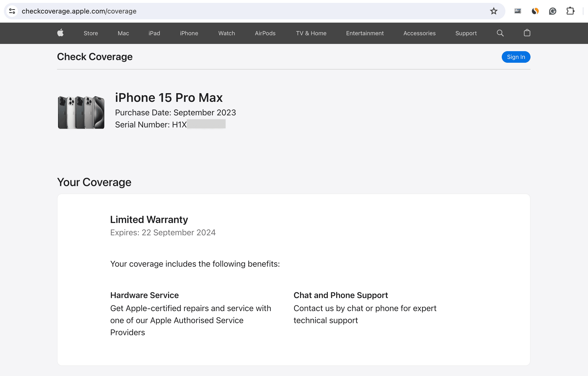
Task: Toggle the Chat and Phone Support section
Action: [341, 295]
